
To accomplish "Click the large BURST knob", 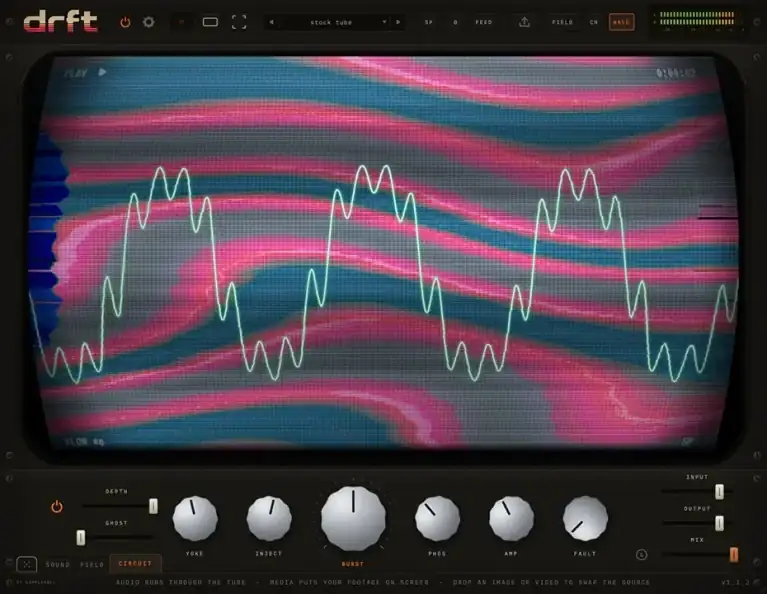I will [x=353, y=518].
